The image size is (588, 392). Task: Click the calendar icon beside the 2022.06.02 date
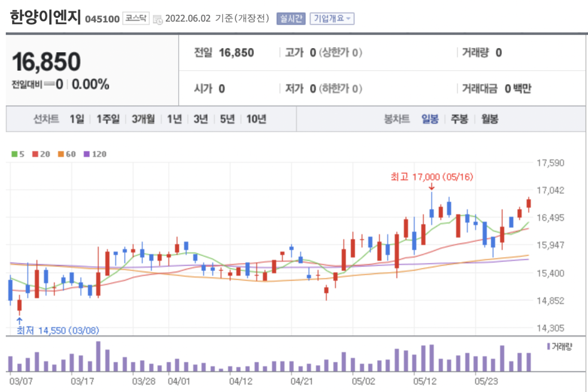(x=158, y=18)
